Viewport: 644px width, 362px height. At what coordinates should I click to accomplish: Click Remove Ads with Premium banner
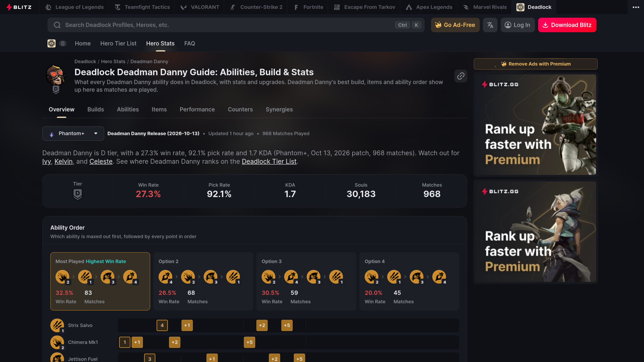tap(536, 64)
